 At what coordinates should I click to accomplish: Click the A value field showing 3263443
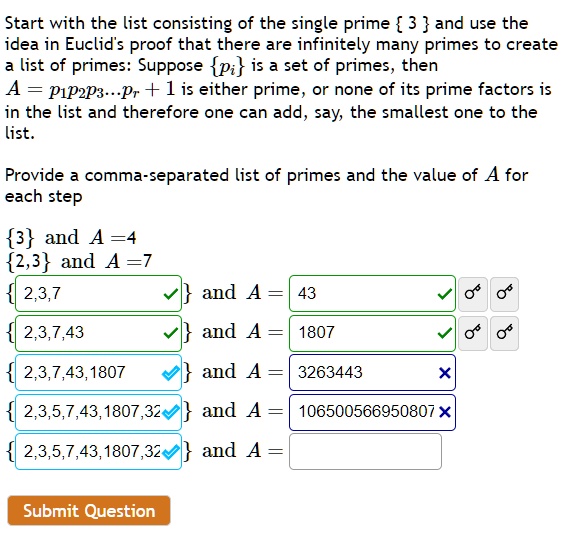tap(372, 373)
